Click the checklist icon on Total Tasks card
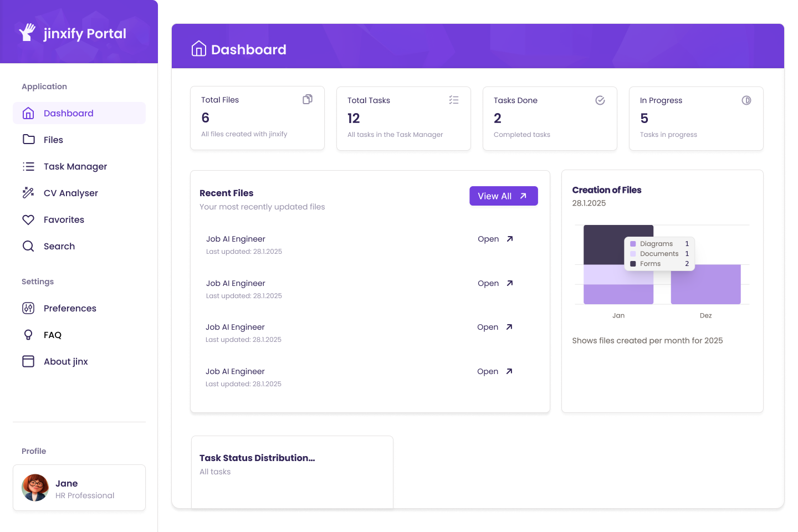Viewport: 798px width, 532px height. (x=454, y=100)
